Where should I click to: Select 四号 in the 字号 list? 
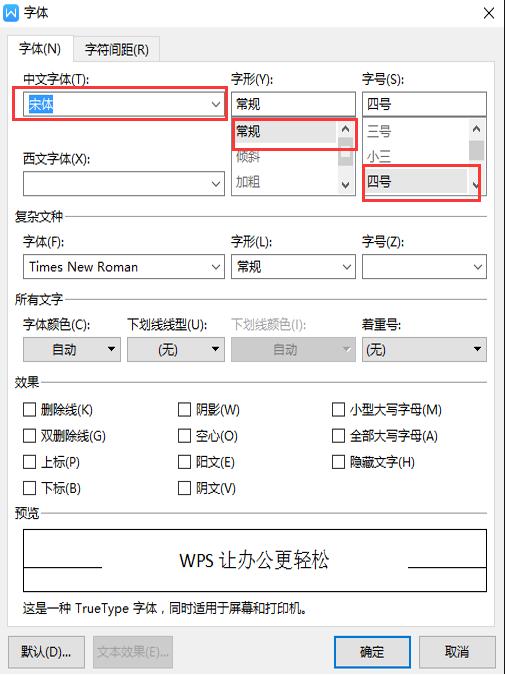pos(416,182)
